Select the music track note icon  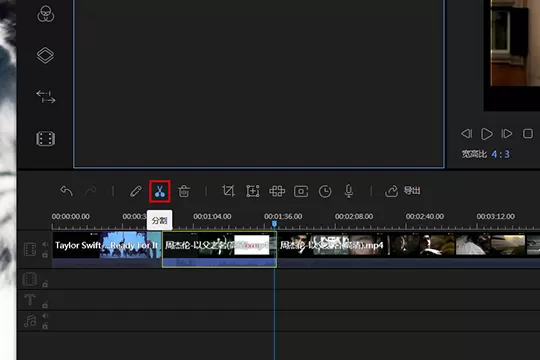pyautogui.click(x=30, y=321)
